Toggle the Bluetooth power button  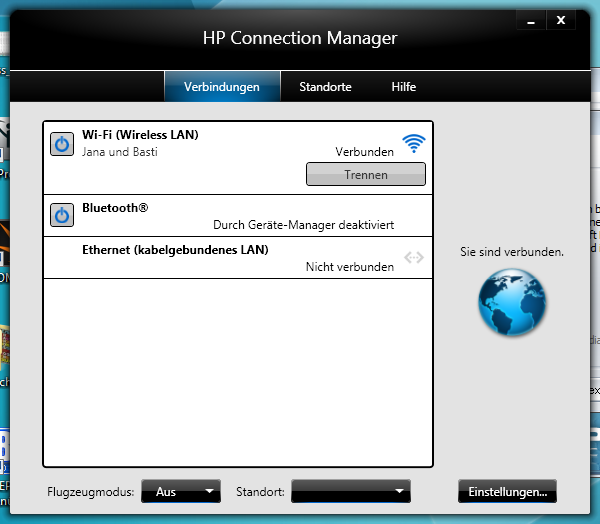point(62,215)
